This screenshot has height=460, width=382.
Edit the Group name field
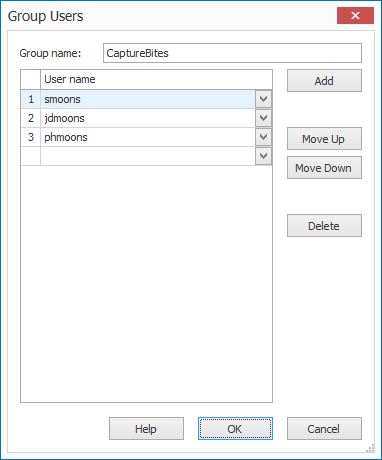coord(232,53)
